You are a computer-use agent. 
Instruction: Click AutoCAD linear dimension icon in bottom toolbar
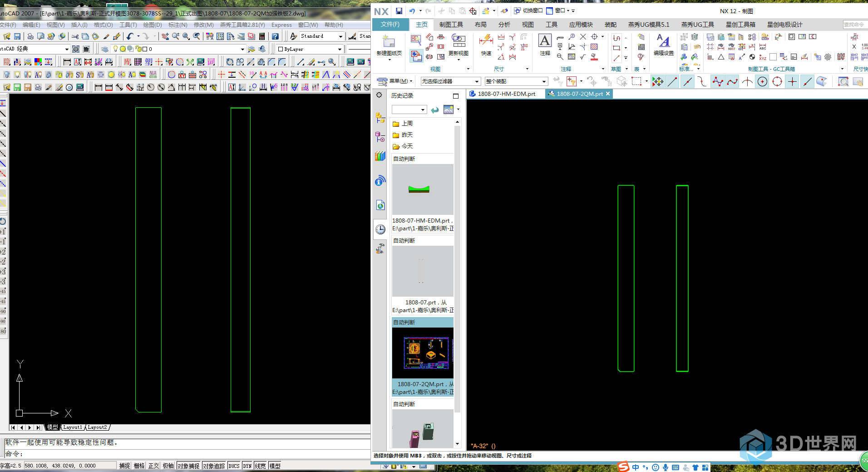(98, 87)
